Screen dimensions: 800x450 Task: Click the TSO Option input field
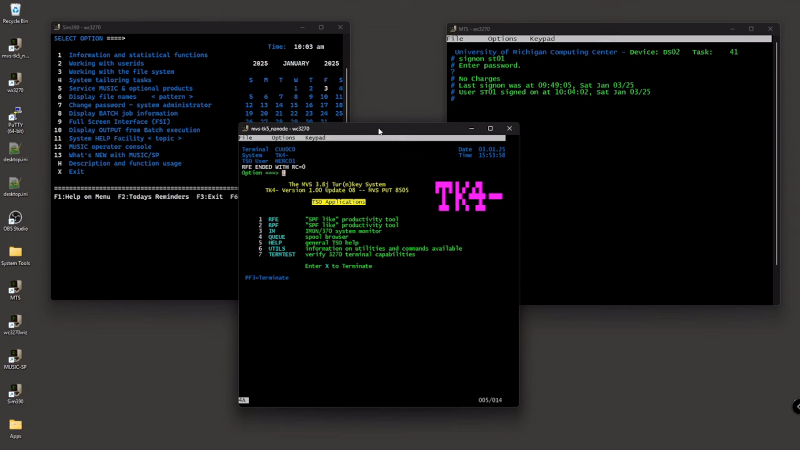pos(284,173)
